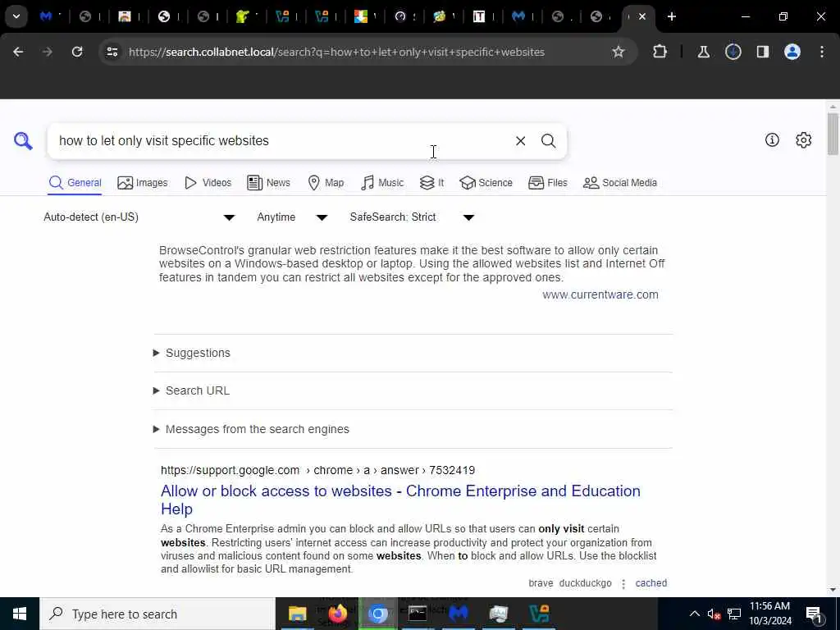Click the Windows taskbar search box

click(x=157, y=614)
